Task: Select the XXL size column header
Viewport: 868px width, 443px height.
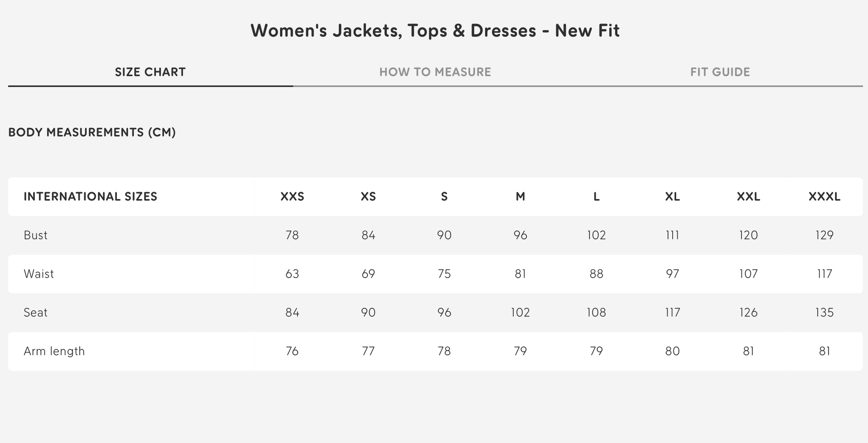Action: [x=748, y=197]
